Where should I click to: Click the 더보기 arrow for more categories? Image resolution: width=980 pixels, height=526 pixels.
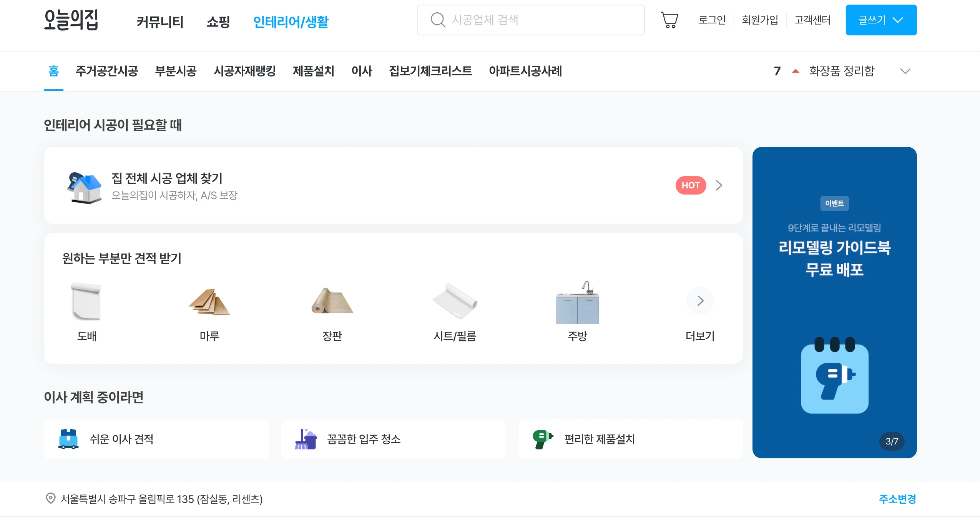click(700, 301)
